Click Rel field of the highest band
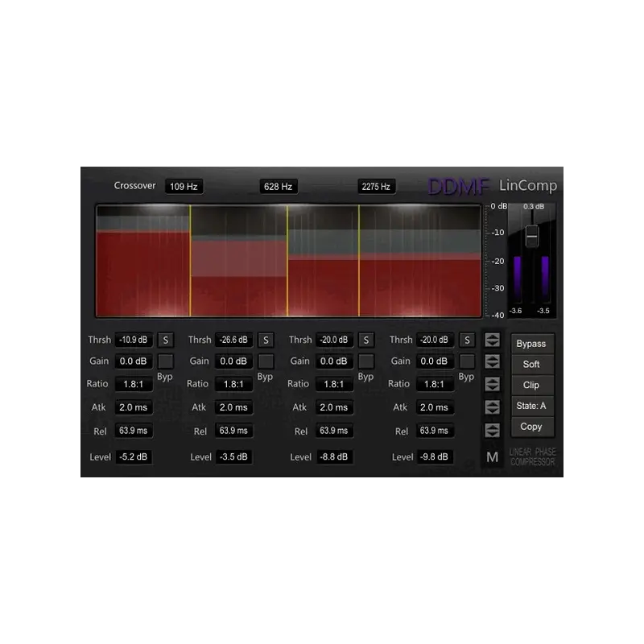Image resolution: width=644 pixels, height=644 pixels. [435, 431]
